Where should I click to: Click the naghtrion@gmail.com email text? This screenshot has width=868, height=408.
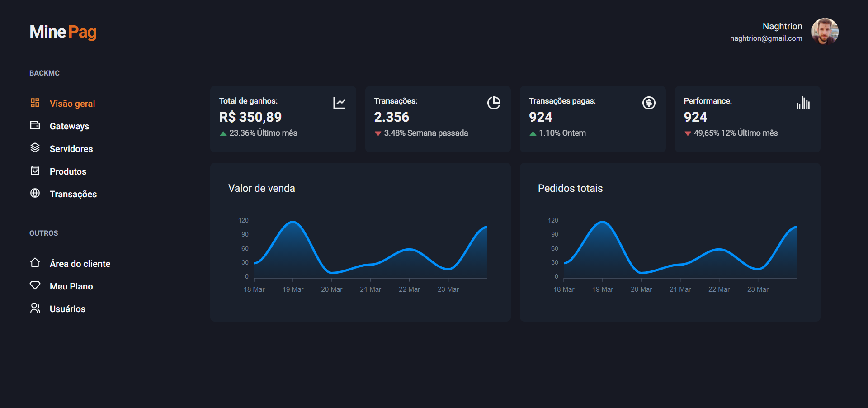pyautogui.click(x=766, y=38)
